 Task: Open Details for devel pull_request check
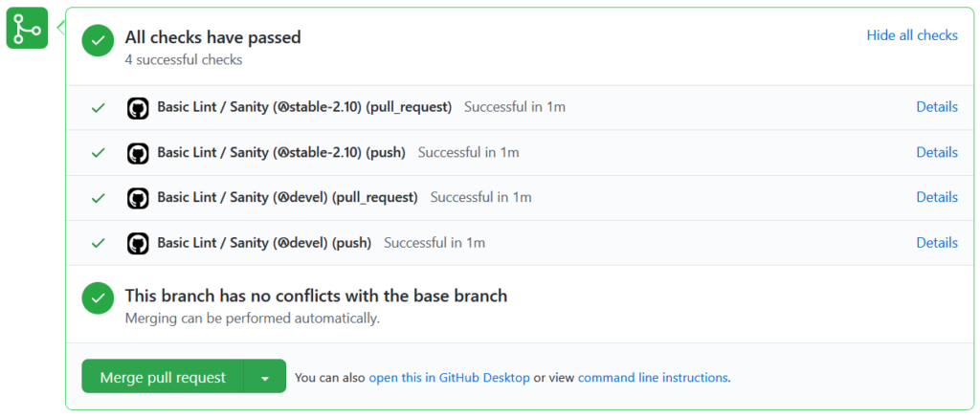[x=937, y=197]
